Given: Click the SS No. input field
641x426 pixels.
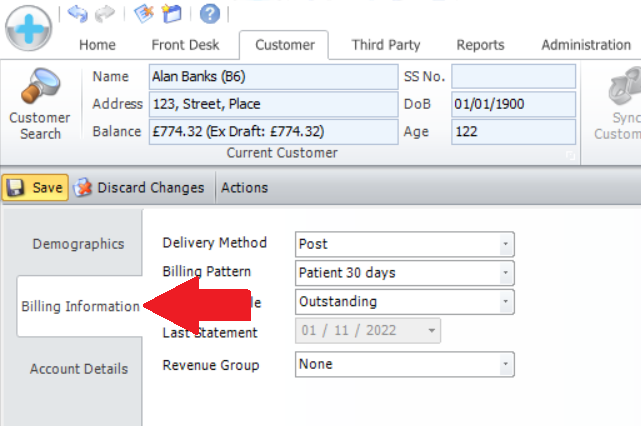Looking at the screenshot, I should (x=513, y=76).
